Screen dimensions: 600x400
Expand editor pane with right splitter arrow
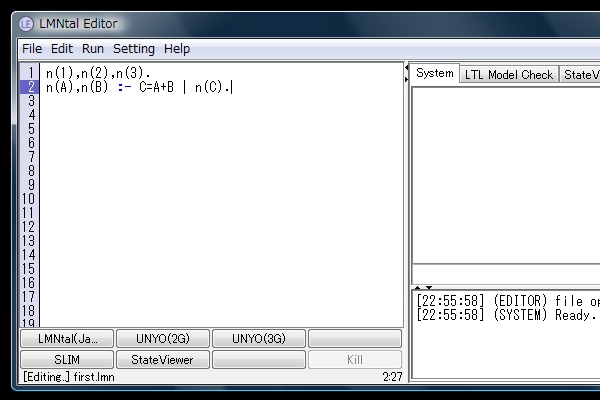pos(406,78)
